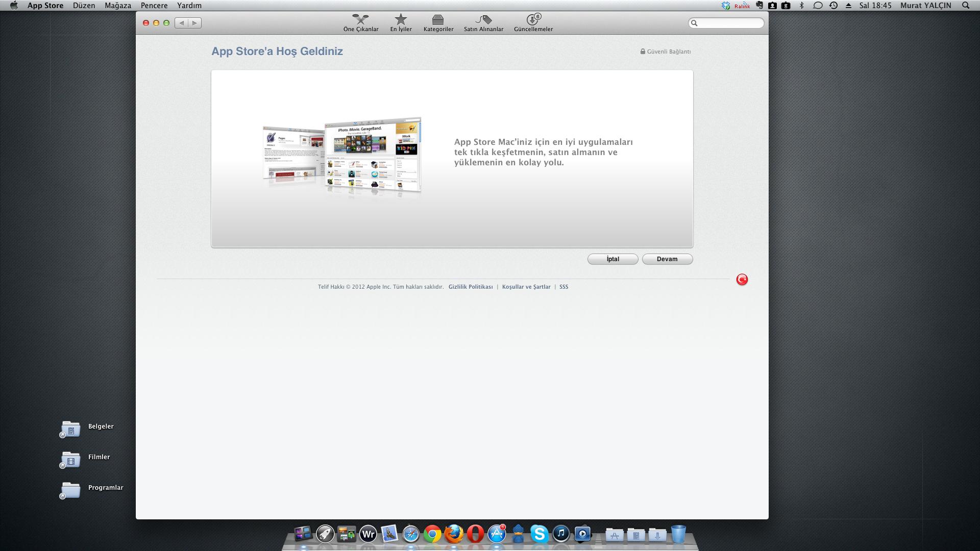Open Spotlight search magnifier icon
This screenshot has width=980, height=551.
[966, 6]
